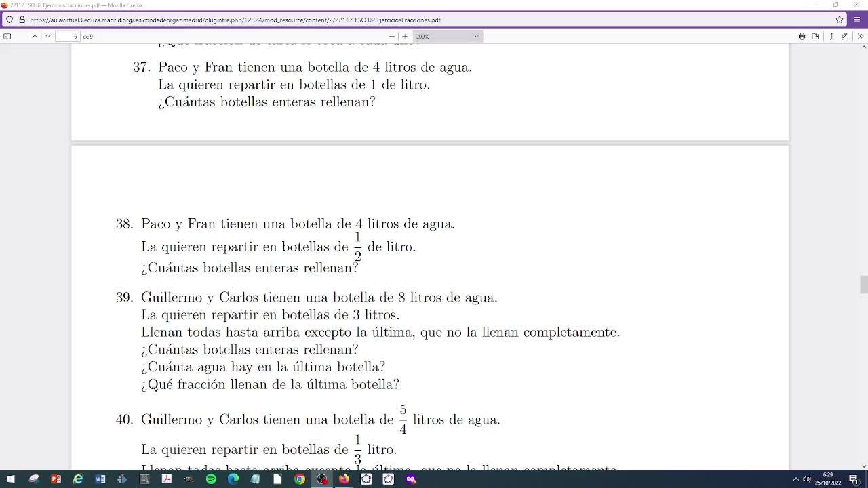Click "¿Cuánta agua hay en la última botella?"
This screenshot has height=488, width=868.
263,367
